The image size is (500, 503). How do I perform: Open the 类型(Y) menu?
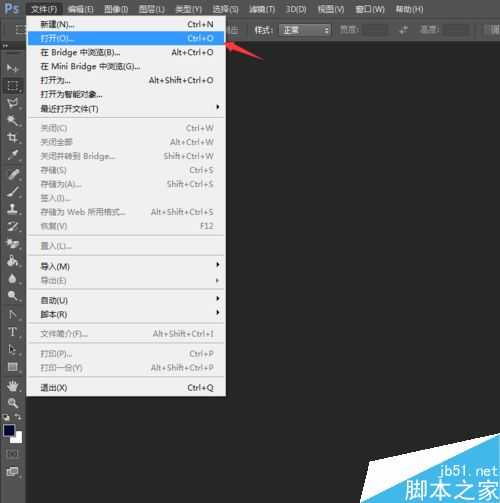point(189,9)
